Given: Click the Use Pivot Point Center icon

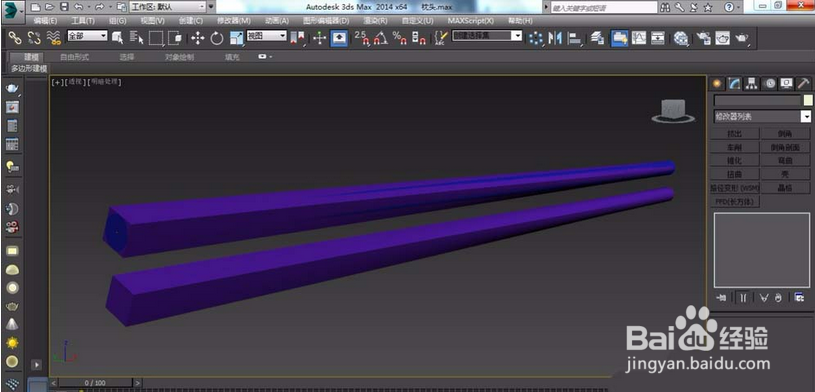Looking at the screenshot, I should (298, 38).
